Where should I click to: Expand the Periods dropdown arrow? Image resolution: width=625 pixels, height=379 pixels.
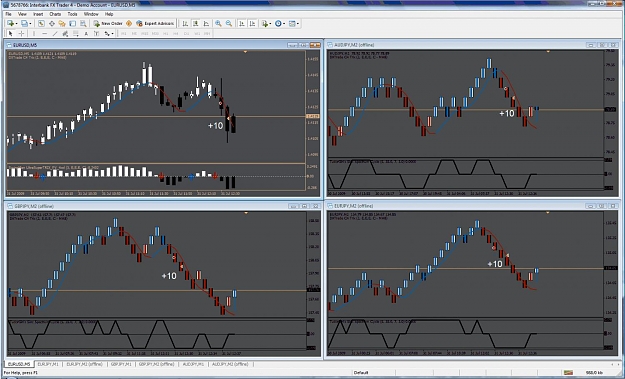[284, 24]
